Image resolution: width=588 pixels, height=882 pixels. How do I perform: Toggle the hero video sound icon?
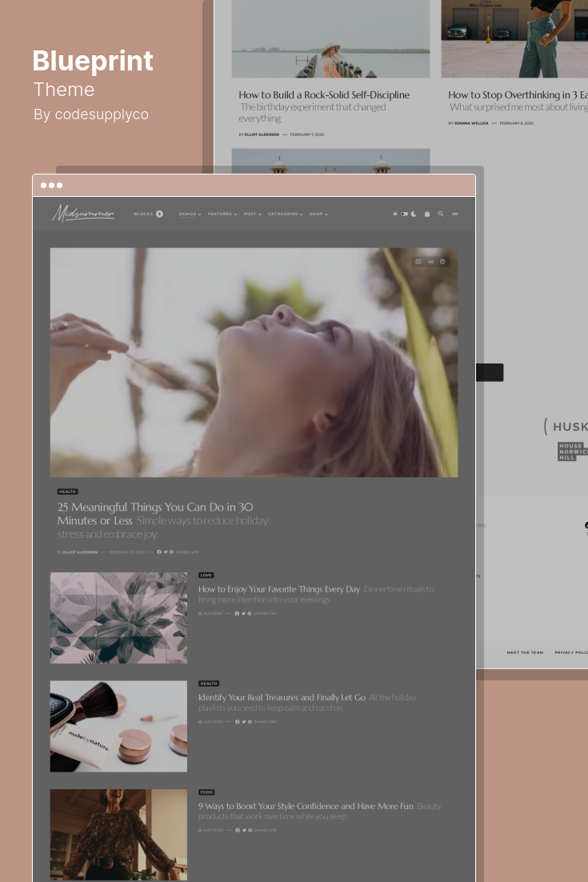430,262
